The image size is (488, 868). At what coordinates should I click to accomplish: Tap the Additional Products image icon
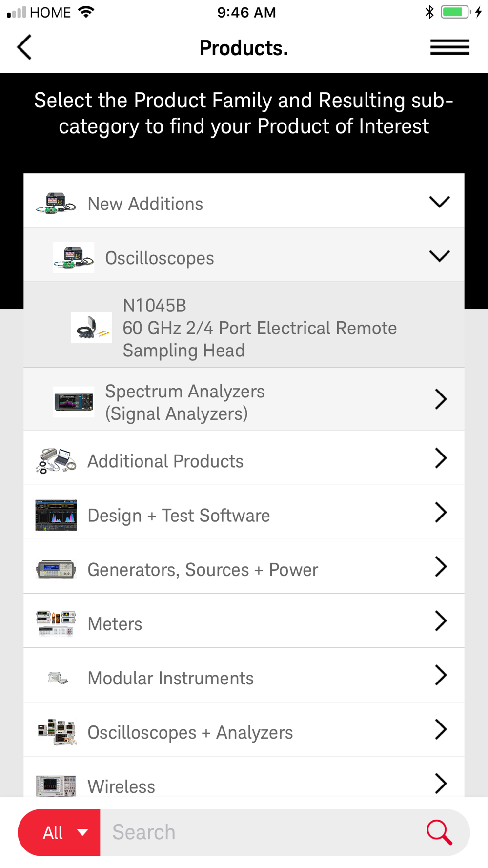point(56,461)
